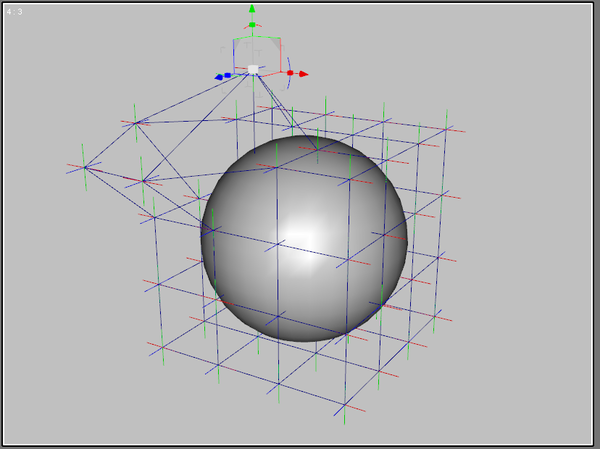
Task: Grab the blue Z-axis move arrow
Action: coord(218,77)
